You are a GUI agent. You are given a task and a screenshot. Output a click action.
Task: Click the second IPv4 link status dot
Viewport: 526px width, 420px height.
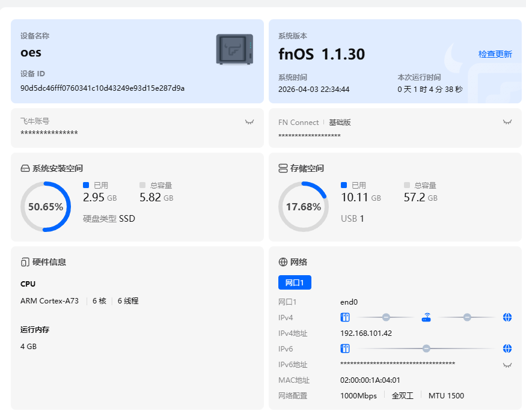pyautogui.click(x=467, y=317)
